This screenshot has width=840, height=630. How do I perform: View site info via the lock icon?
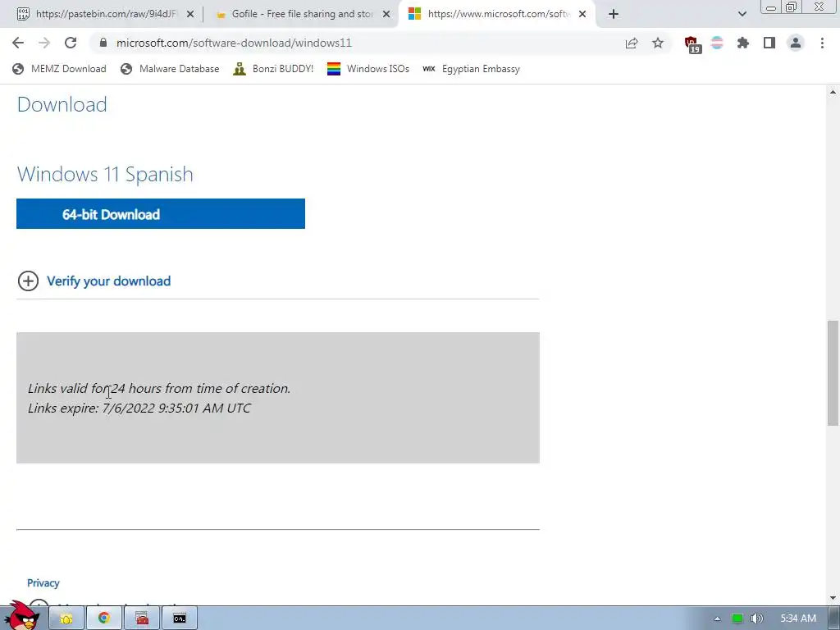point(103,43)
